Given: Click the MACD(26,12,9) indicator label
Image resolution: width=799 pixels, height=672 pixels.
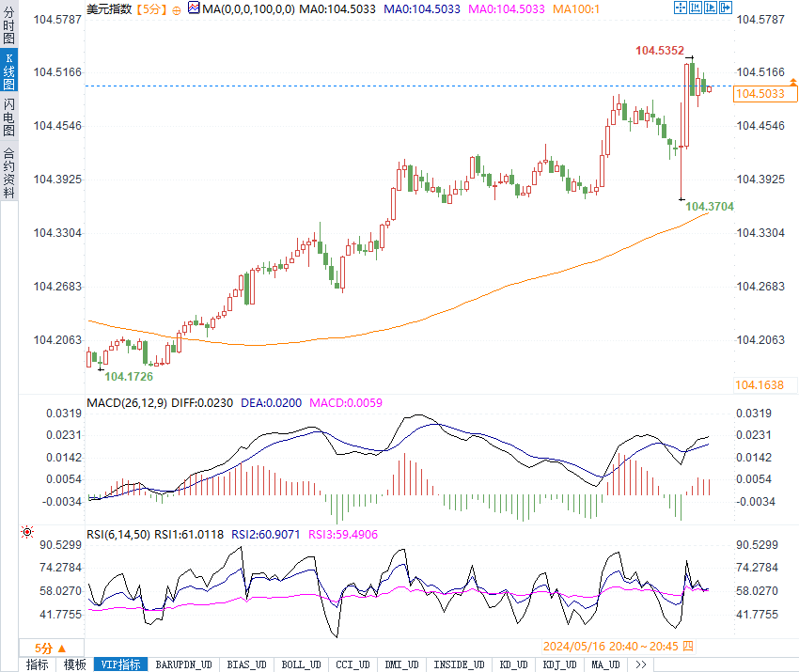Looking at the screenshot, I should pos(125,403).
